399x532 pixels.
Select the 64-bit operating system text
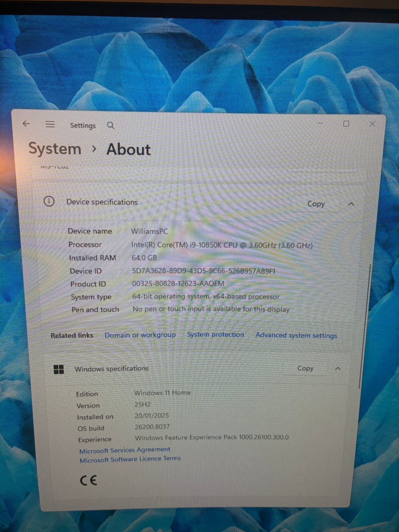[206, 296]
